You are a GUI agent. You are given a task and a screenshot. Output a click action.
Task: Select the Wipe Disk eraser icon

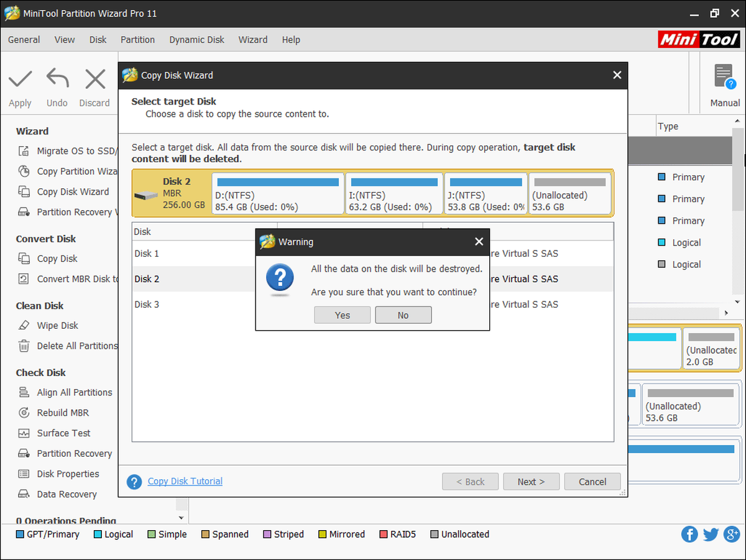24,325
